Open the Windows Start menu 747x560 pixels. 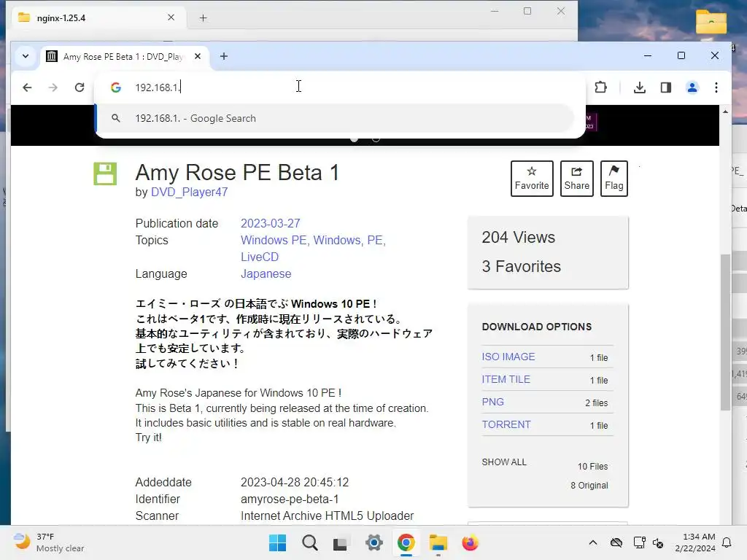pyautogui.click(x=277, y=542)
